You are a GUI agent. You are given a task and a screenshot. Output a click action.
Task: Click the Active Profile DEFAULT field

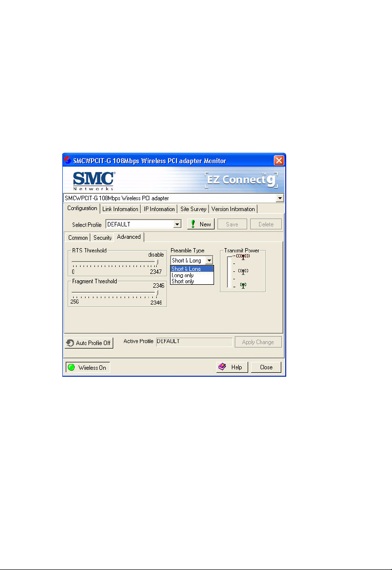tap(194, 342)
